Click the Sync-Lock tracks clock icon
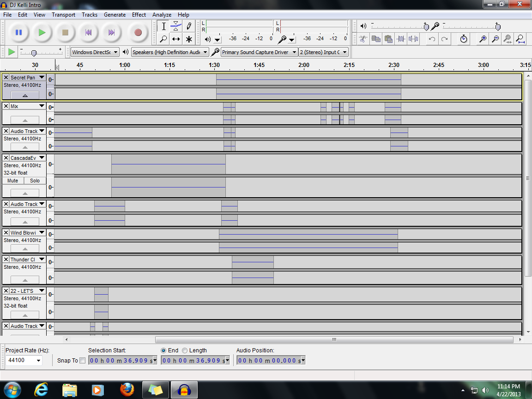 point(464,39)
